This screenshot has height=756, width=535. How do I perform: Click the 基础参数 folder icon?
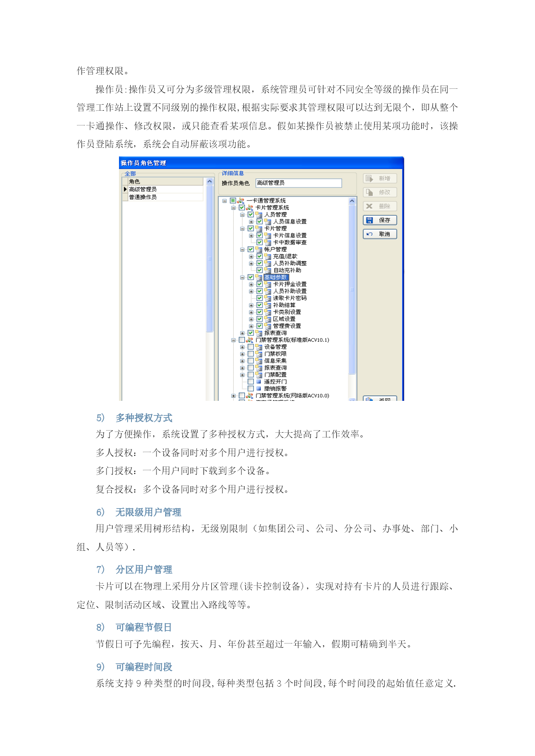click(259, 277)
